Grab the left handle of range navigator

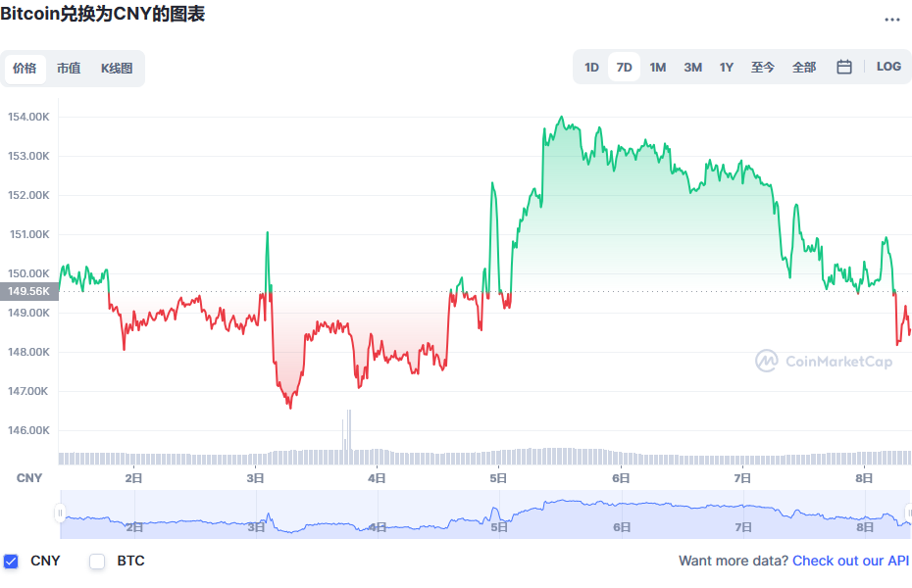pyautogui.click(x=60, y=514)
